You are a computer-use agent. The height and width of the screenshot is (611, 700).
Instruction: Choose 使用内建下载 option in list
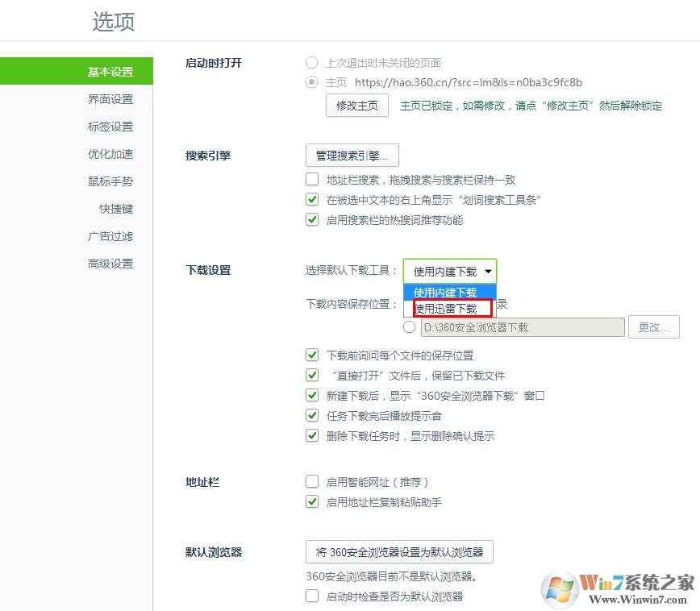coord(450,292)
